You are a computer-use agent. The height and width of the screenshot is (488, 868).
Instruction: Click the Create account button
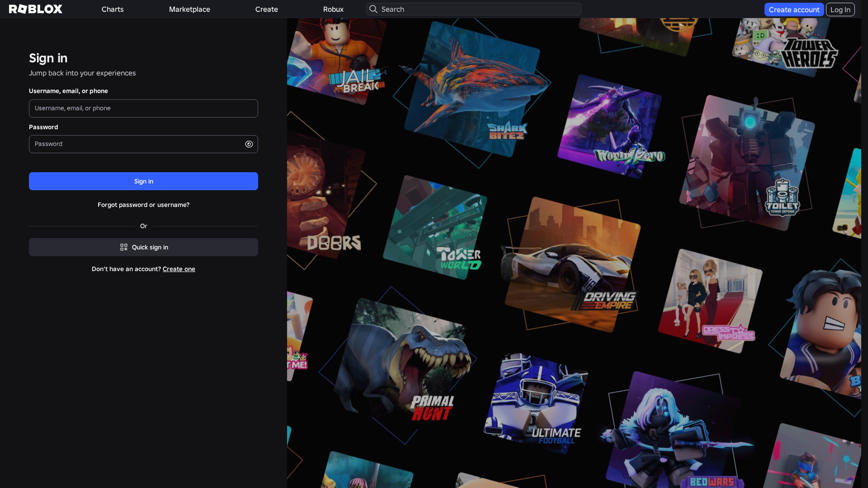794,9
